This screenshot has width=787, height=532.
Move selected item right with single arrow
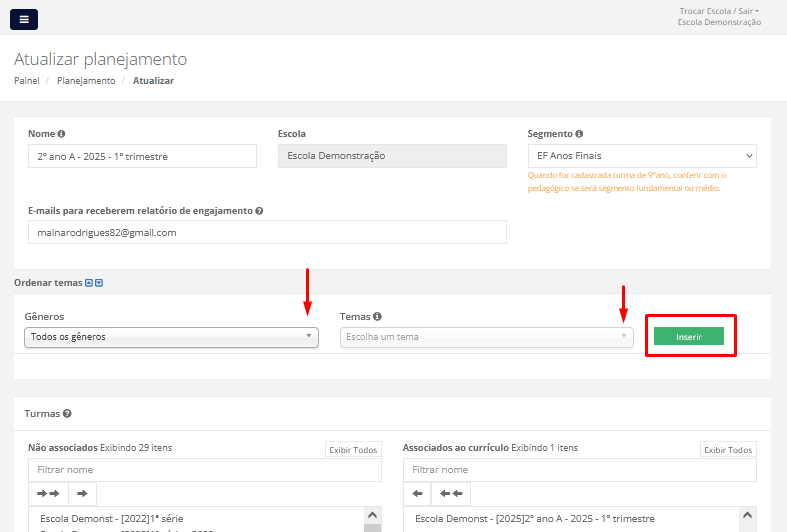click(x=82, y=494)
